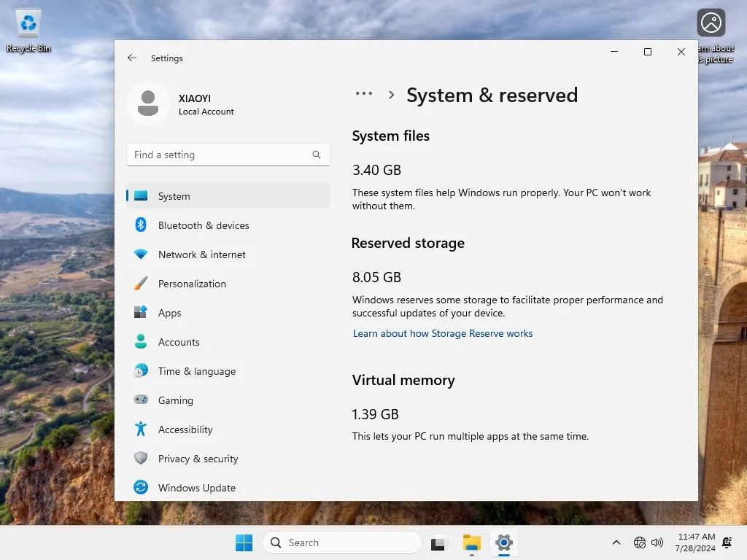Open the Windows Start button

coord(244,542)
